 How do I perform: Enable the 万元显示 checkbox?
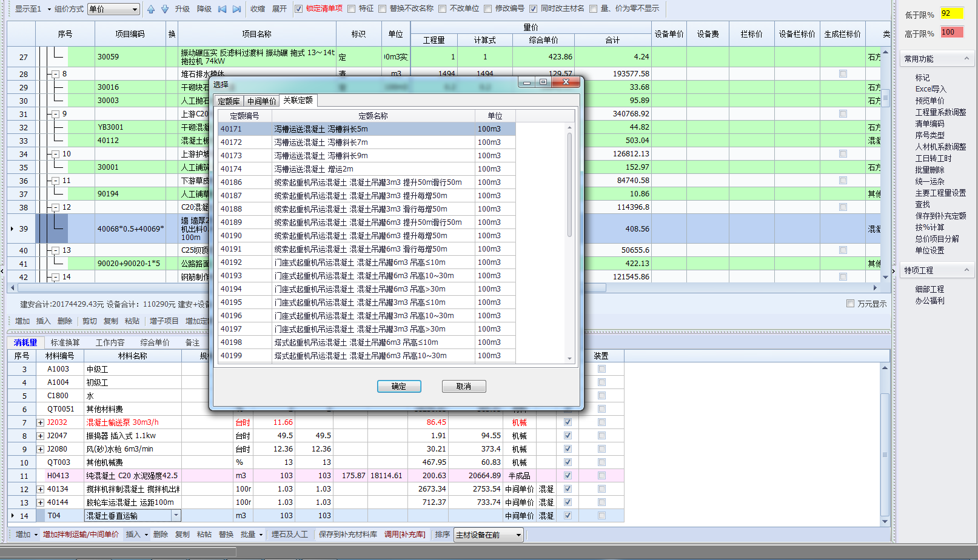tap(850, 304)
